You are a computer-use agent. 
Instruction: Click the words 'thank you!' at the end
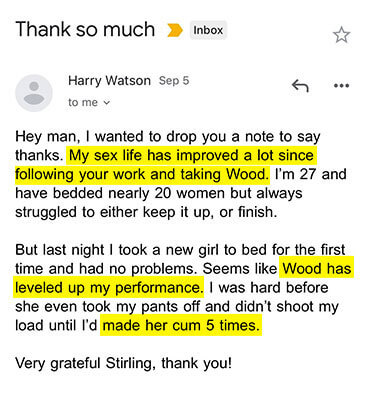pyautogui.click(x=196, y=363)
